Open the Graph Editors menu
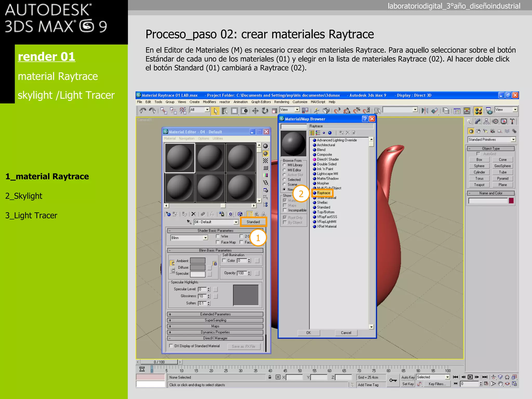Image resolution: width=532 pixels, height=399 pixels. (x=261, y=102)
